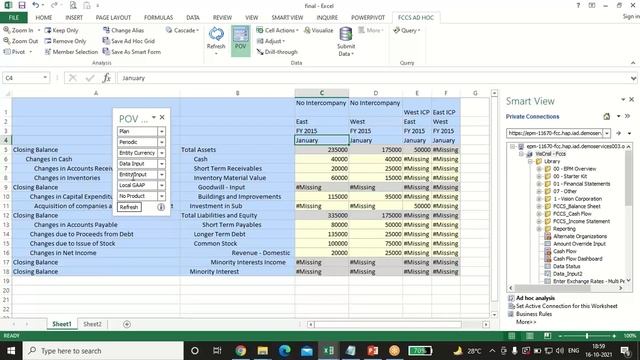Expand the Name Box dropdown

45,78
